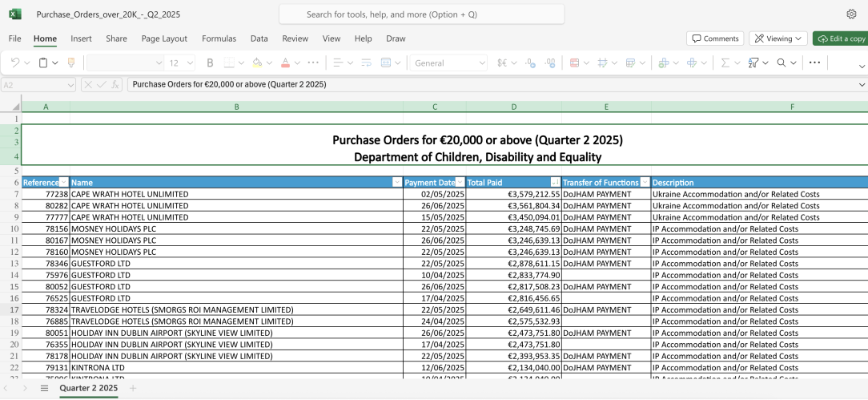The image size is (868, 400).
Task: Expand the formula bar chevron
Action: 862,84
